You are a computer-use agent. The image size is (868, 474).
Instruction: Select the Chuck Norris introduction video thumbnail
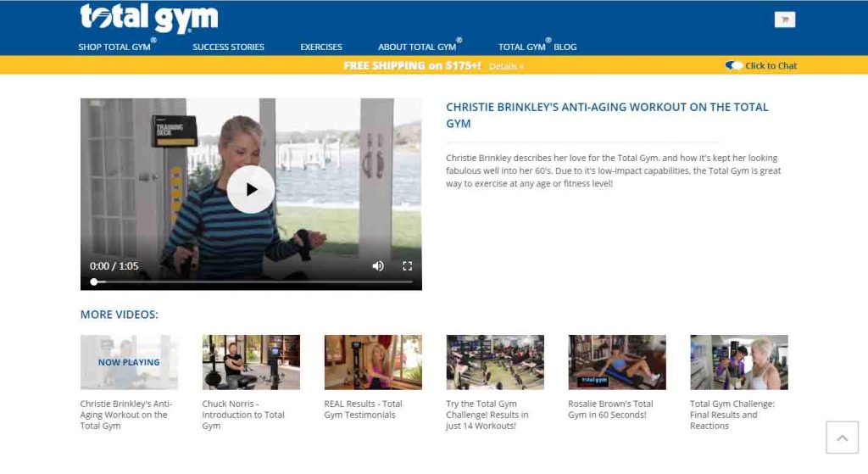(251, 362)
